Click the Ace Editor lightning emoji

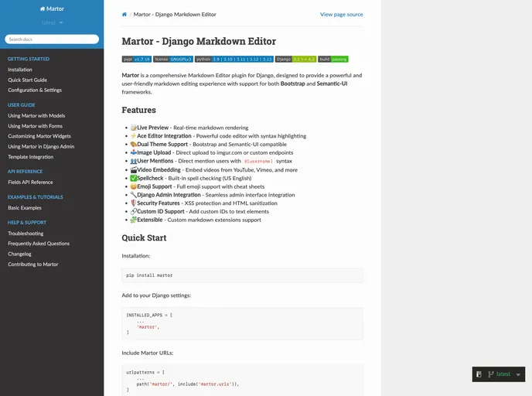134,135
